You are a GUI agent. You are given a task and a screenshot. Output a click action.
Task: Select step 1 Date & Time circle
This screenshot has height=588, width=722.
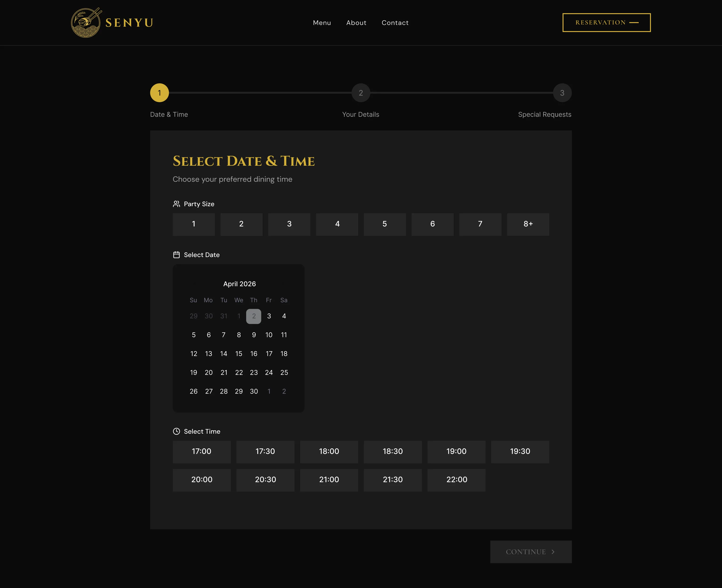pyautogui.click(x=160, y=93)
